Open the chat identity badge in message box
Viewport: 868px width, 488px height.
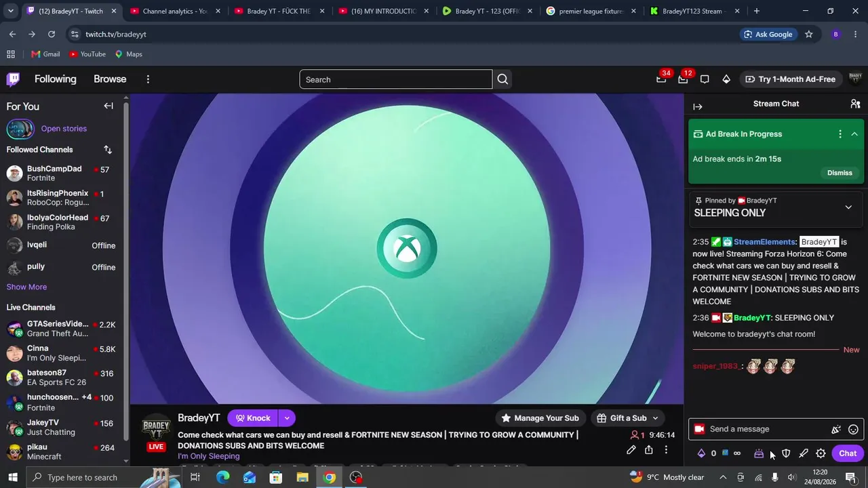click(699, 429)
